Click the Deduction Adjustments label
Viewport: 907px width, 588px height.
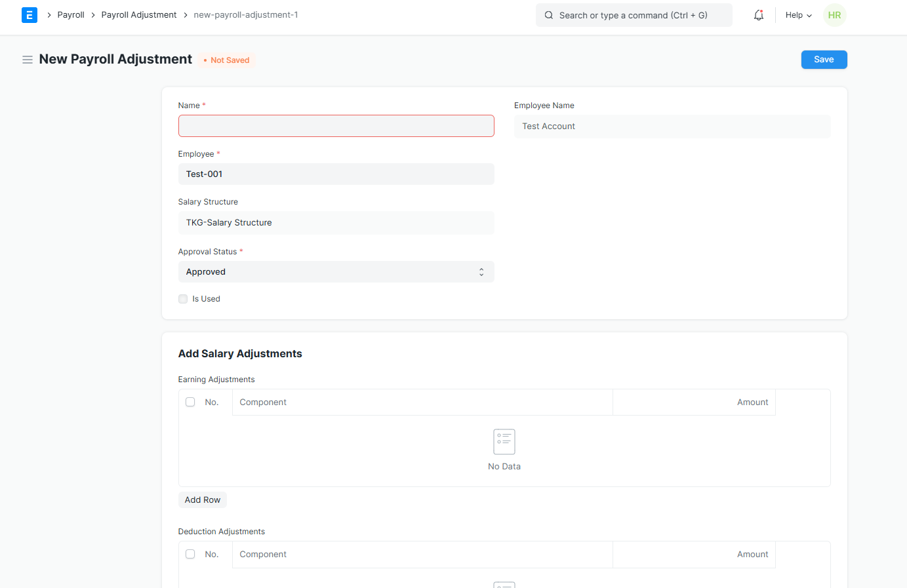click(x=222, y=532)
